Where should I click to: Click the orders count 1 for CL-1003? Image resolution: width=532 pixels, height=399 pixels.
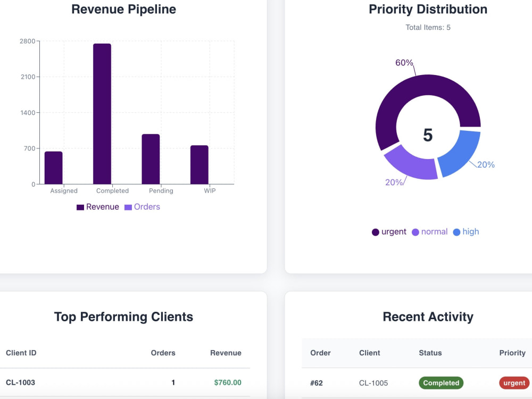point(173,383)
